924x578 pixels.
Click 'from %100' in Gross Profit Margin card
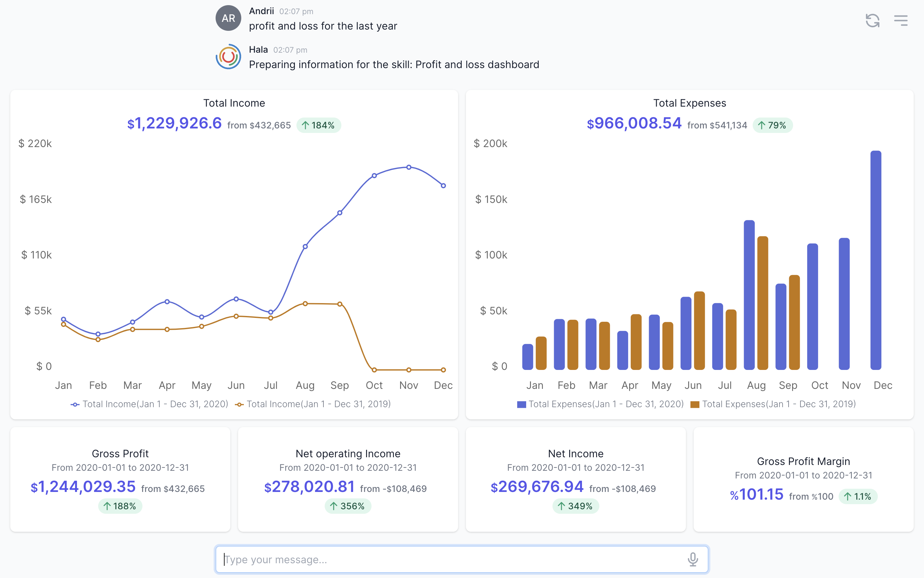pyautogui.click(x=811, y=496)
